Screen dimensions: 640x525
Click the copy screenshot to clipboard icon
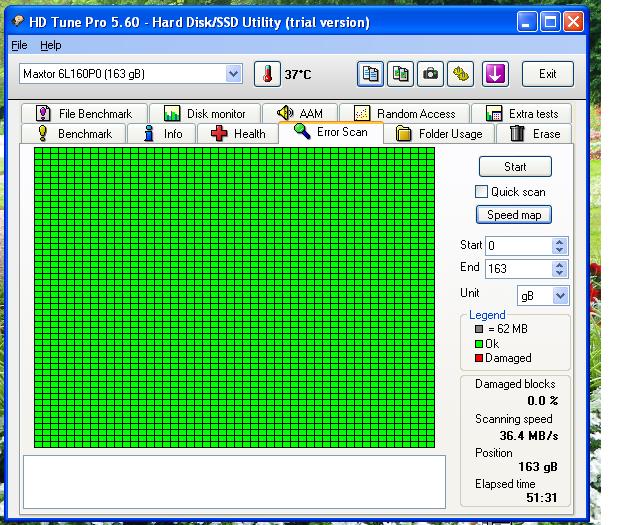coord(400,74)
